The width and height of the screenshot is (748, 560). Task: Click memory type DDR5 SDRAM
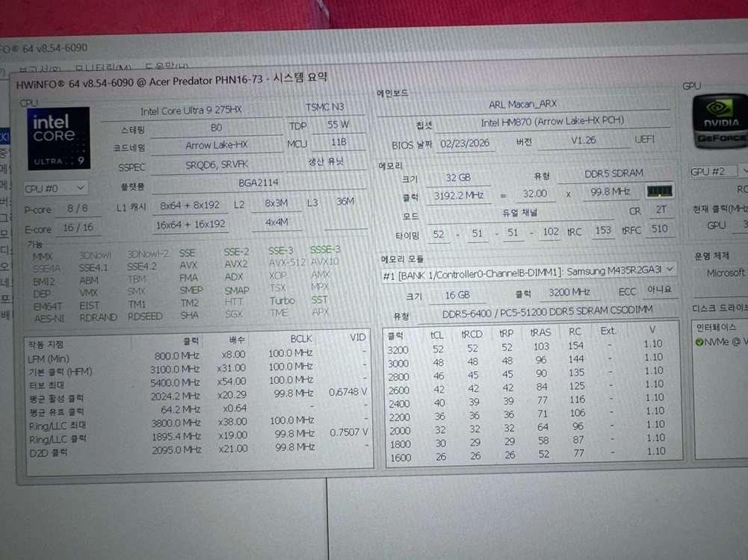614,173
